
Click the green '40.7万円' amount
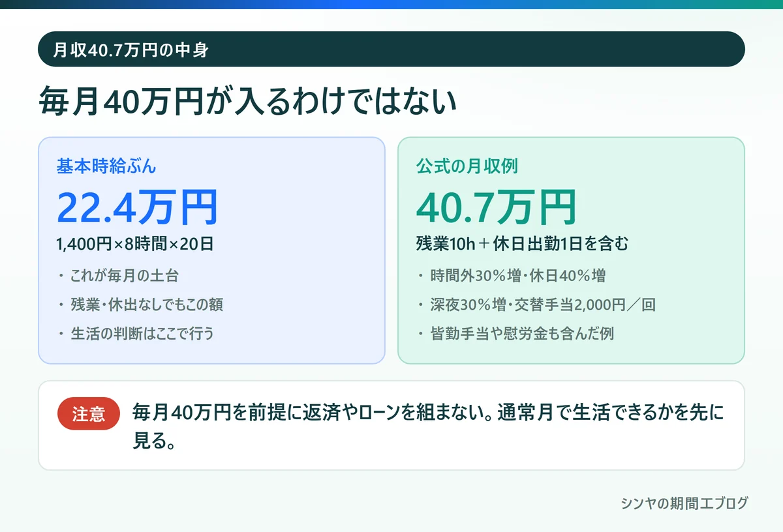tap(497, 207)
